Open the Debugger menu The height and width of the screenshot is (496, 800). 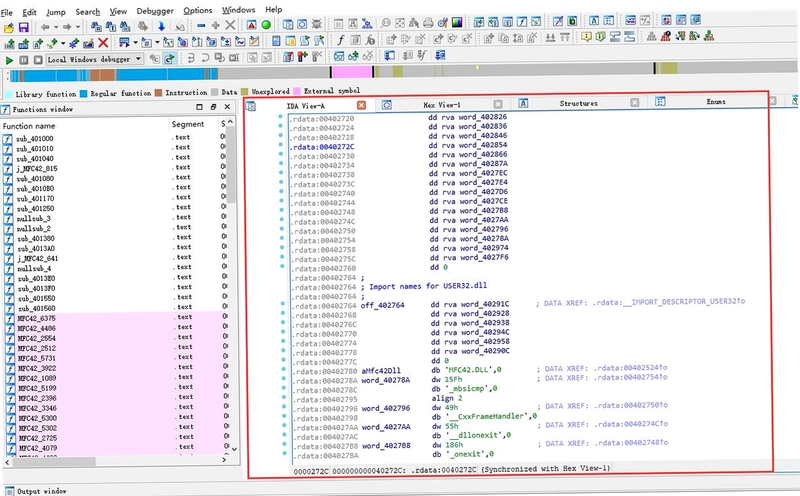point(155,10)
